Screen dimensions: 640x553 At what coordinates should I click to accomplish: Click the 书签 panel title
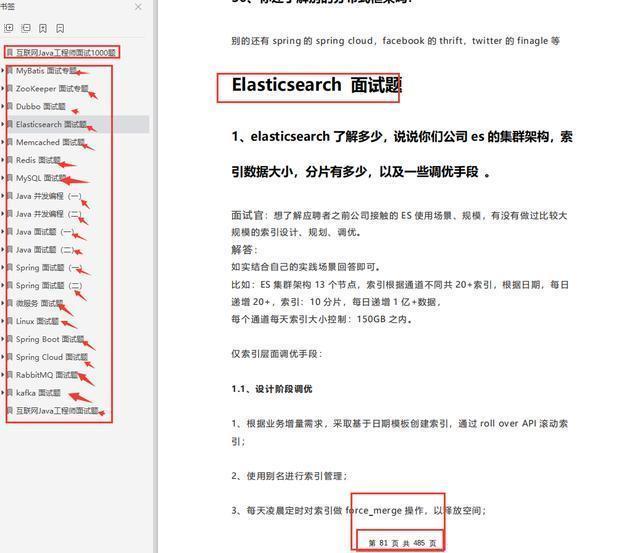tap(7, 7)
